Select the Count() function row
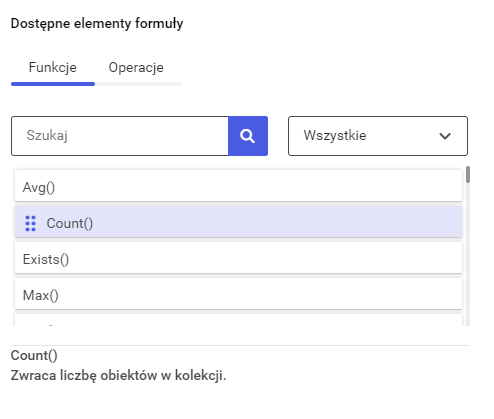This screenshot has width=494, height=419. (x=238, y=222)
